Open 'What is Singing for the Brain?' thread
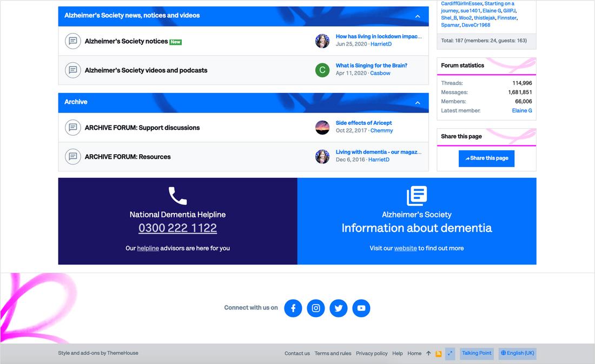Viewport: 595px width, 364px height. coord(371,65)
